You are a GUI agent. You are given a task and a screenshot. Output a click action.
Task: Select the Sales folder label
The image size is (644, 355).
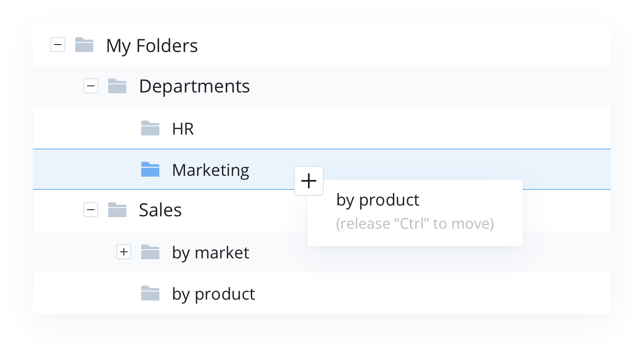tap(160, 210)
